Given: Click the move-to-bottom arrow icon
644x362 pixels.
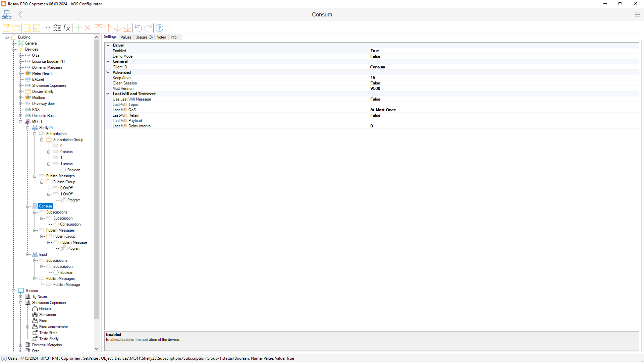Looking at the screenshot, I should [127, 28].
